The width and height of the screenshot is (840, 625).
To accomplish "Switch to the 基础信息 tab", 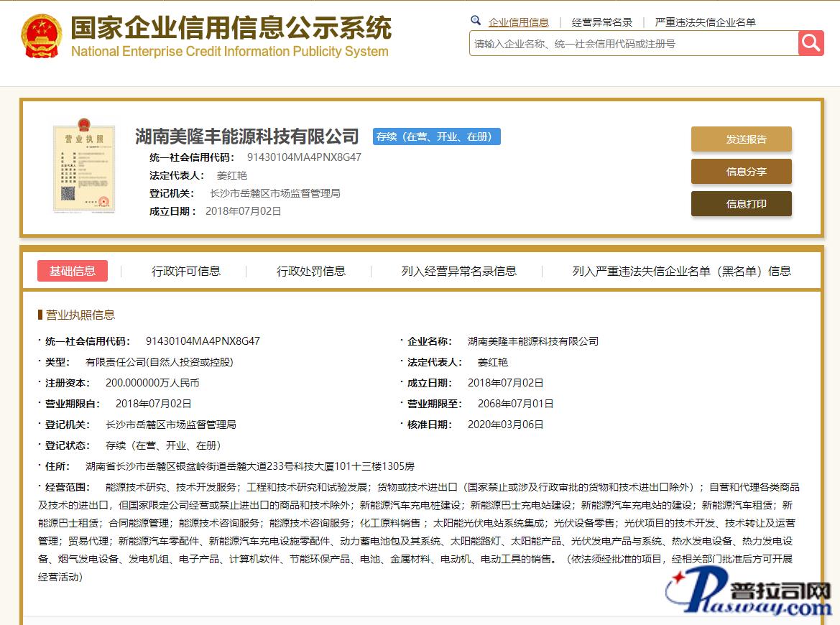I will (73, 271).
